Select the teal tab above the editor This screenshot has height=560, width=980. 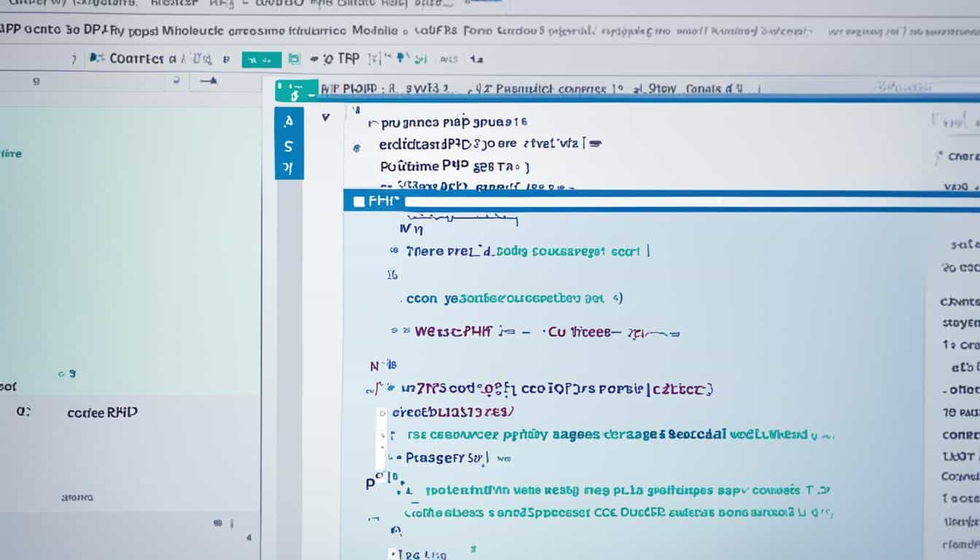pyautogui.click(x=296, y=90)
